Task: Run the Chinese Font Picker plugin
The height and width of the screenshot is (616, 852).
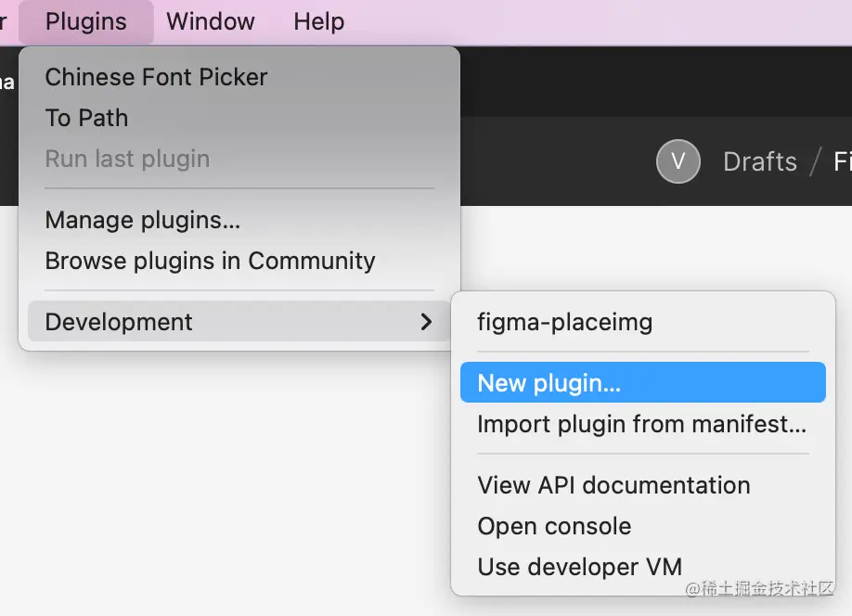Action: point(156,77)
